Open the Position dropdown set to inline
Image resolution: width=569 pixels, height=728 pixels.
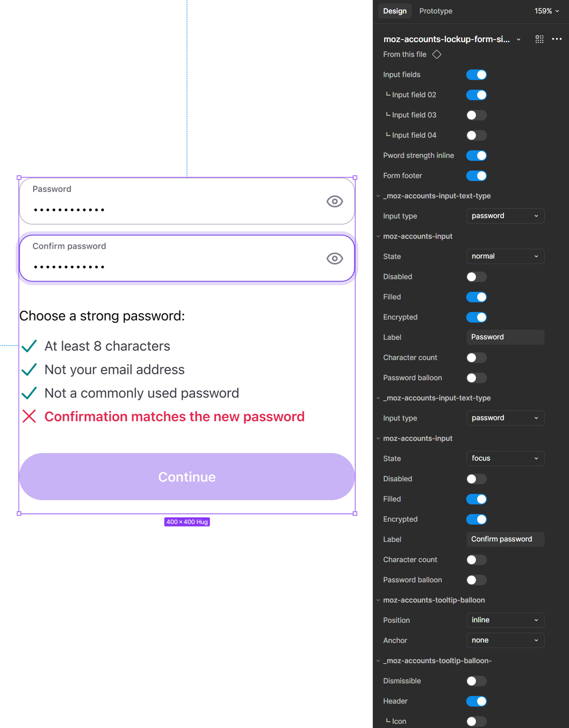[x=505, y=620]
